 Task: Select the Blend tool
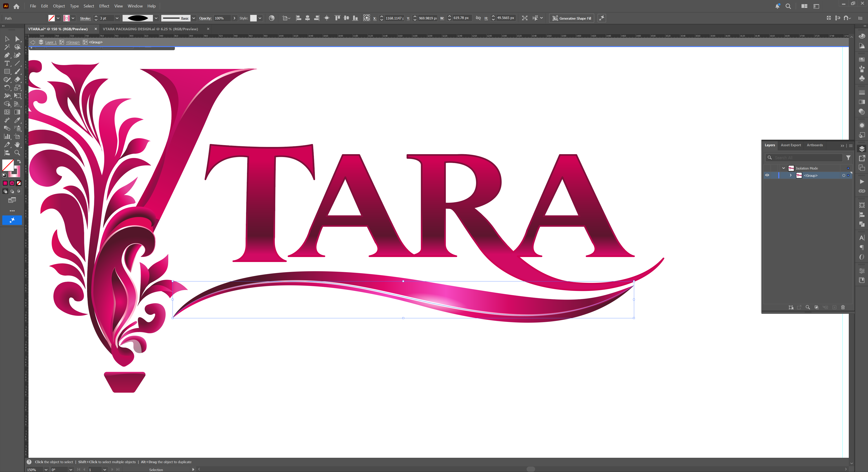tap(7, 128)
